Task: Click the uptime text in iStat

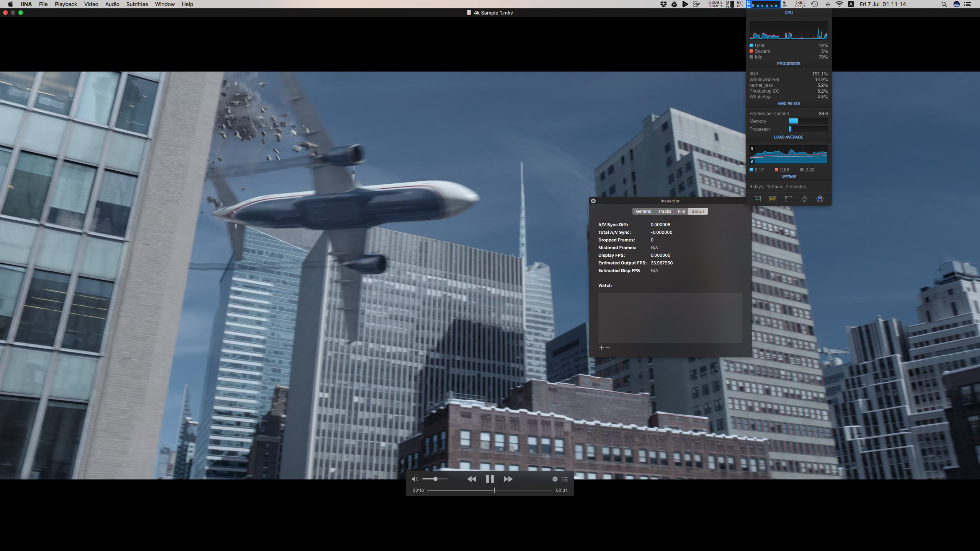Action: point(777,187)
